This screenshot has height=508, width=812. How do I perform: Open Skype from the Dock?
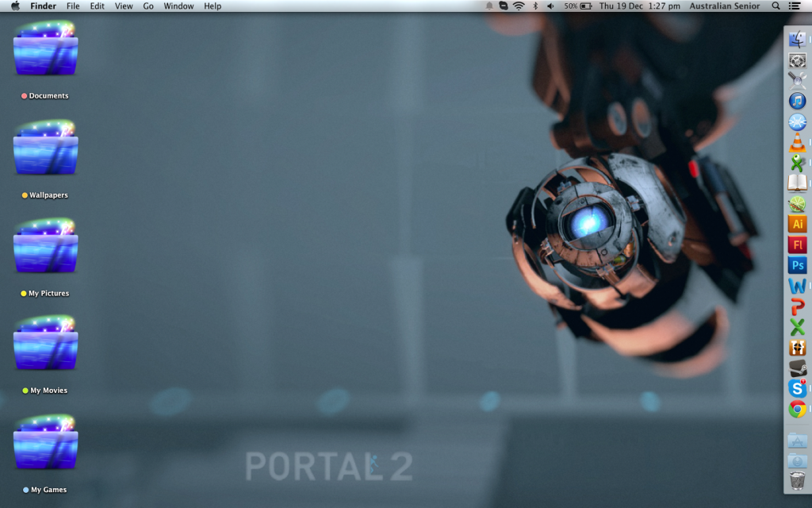pyautogui.click(x=797, y=388)
